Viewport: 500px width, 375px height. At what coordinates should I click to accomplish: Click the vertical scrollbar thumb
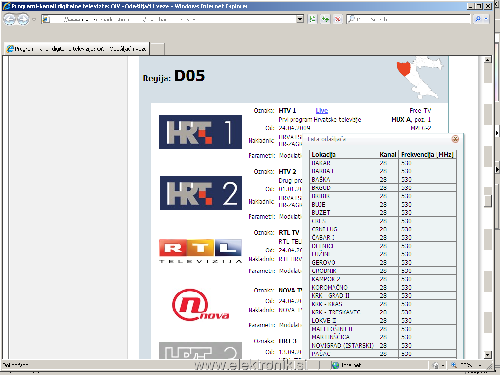pos(488,201)
